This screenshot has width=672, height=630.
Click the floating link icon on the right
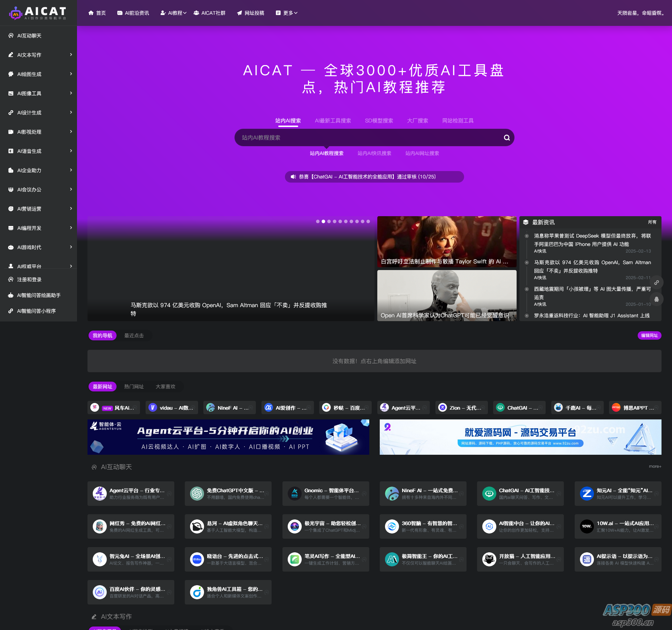[x=657, y=282]
